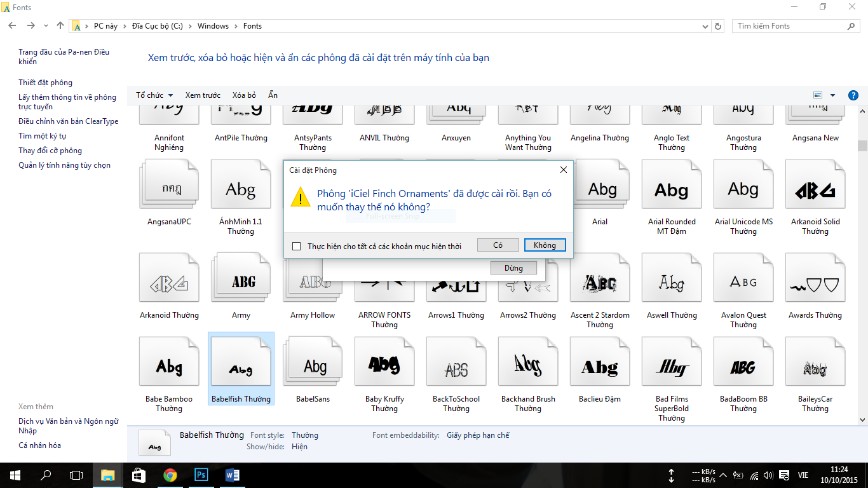This screenshot has height=488, width=868.
Task: Select Bad Films SuperBold font icon
Action: 672,362
